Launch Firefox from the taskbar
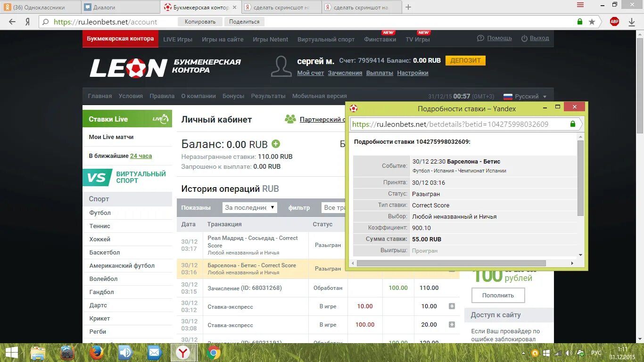 click(96, 353)
